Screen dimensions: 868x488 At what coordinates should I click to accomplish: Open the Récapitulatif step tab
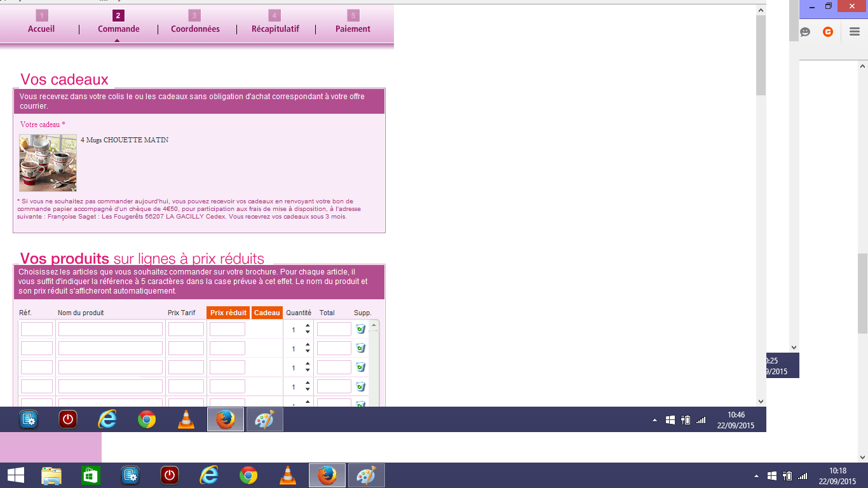(275, 29)
